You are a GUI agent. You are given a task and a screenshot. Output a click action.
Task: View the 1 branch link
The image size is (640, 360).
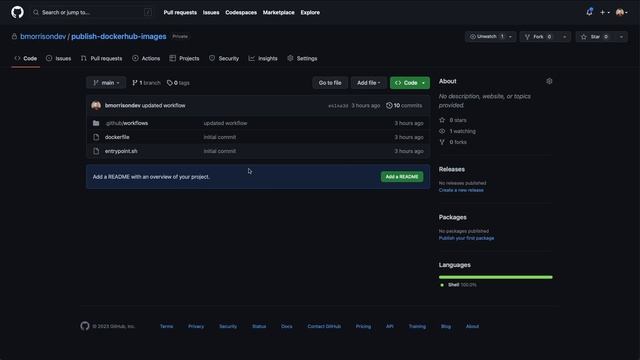[146, 83]
